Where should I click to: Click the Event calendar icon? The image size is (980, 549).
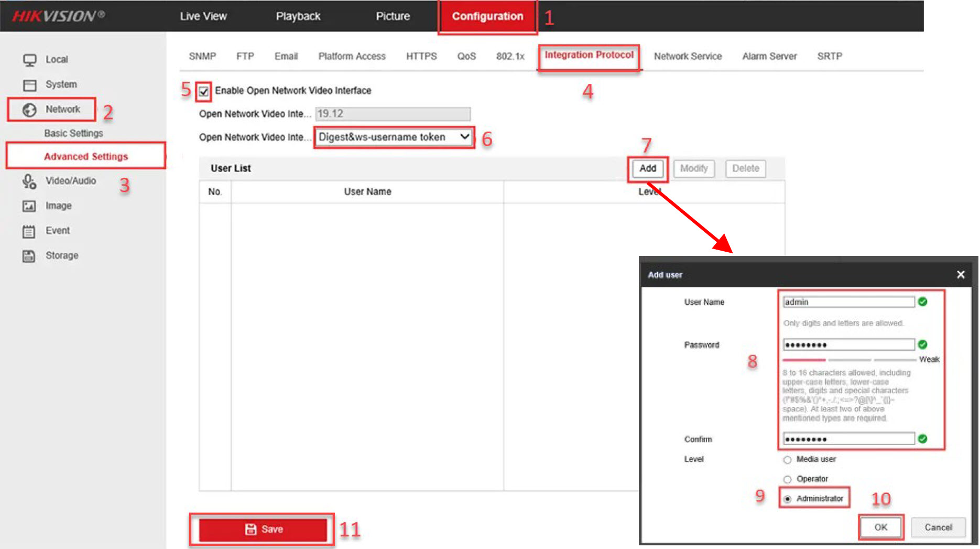click(x=29, y=231)
